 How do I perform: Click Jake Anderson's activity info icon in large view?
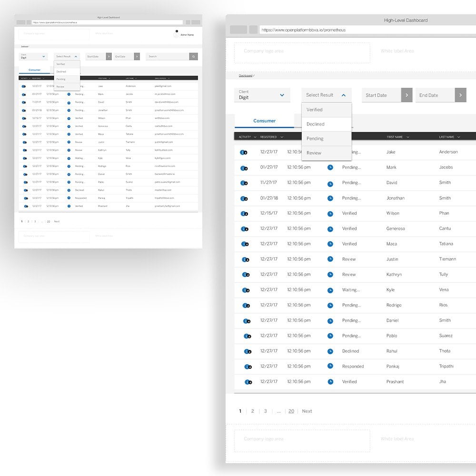(x=244, y=152)
